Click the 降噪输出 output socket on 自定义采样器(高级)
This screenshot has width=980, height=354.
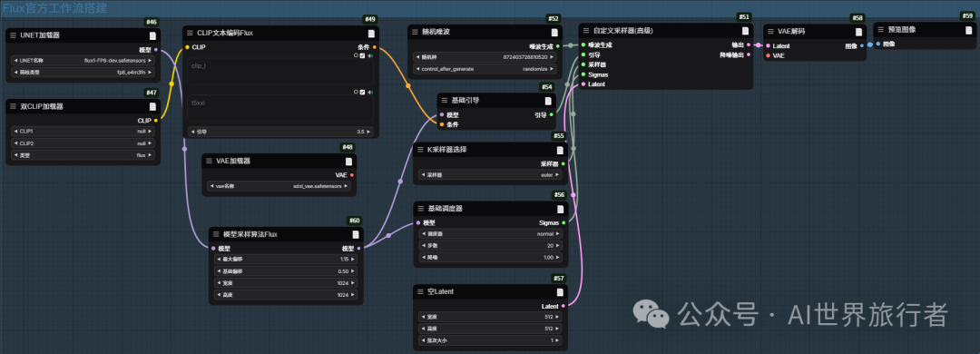pos(749,54)
